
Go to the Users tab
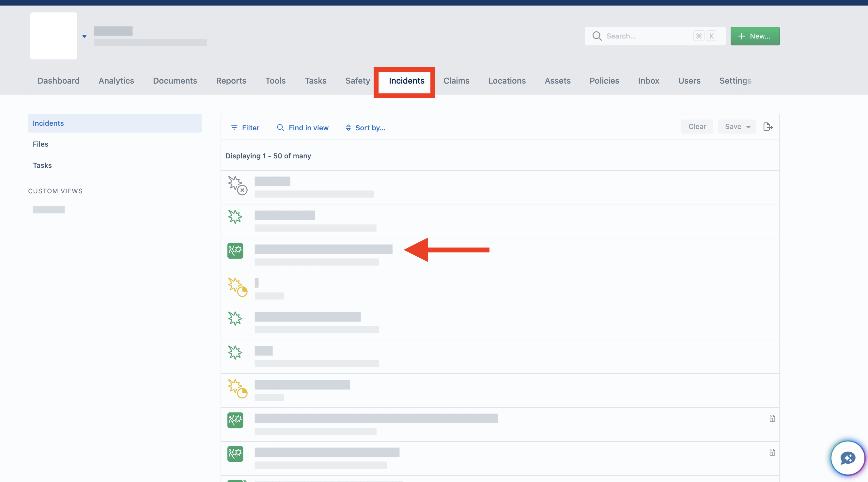[689, 81]
